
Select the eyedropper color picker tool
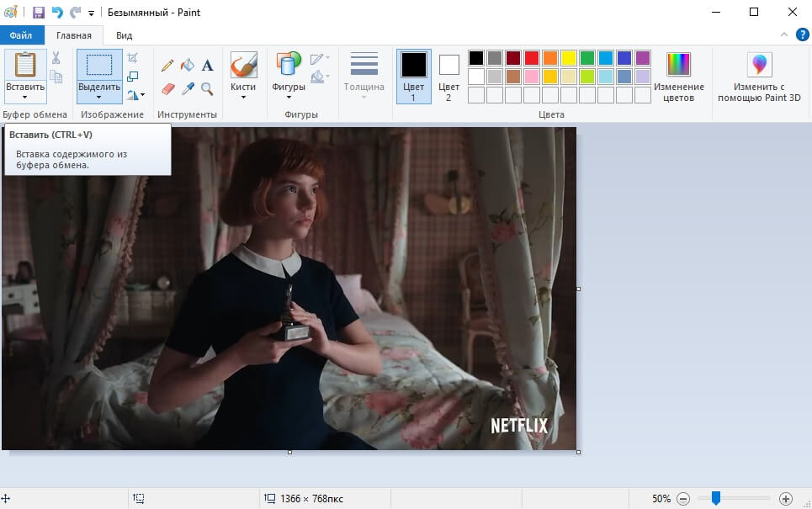[x=187, y=88]
